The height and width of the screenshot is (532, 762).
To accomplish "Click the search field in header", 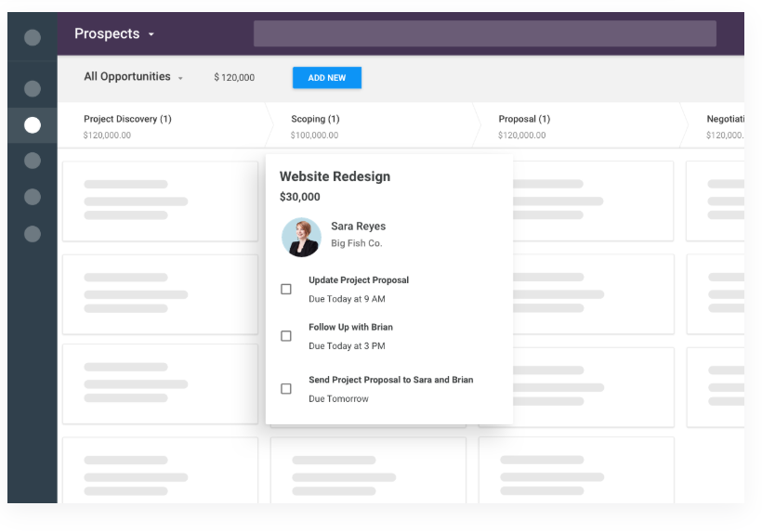I will tap(484, 34).
